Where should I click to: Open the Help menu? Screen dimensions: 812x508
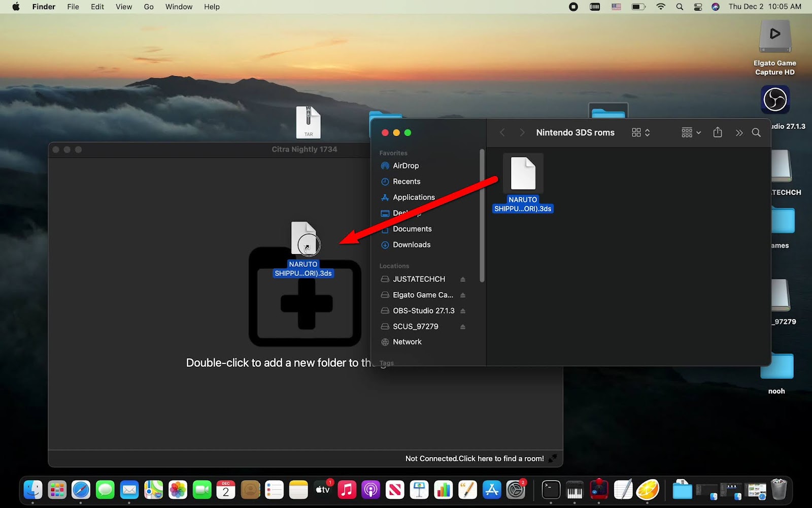[212, 7]
